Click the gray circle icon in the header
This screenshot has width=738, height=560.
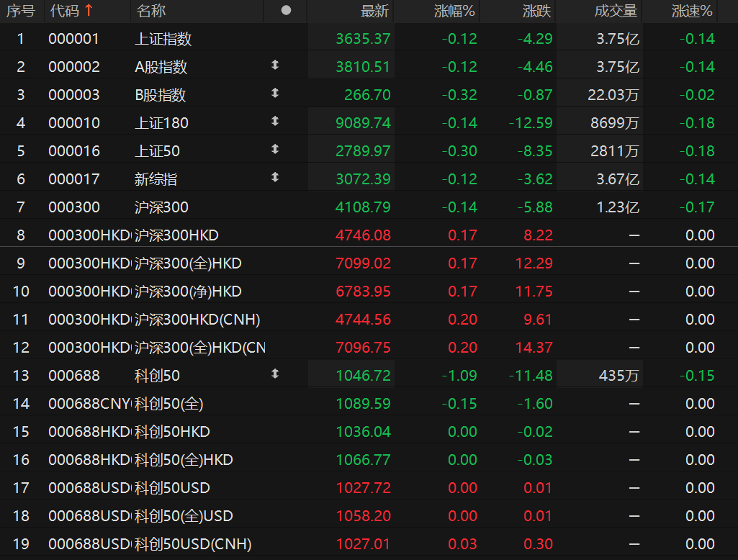[x=286, y=11]
